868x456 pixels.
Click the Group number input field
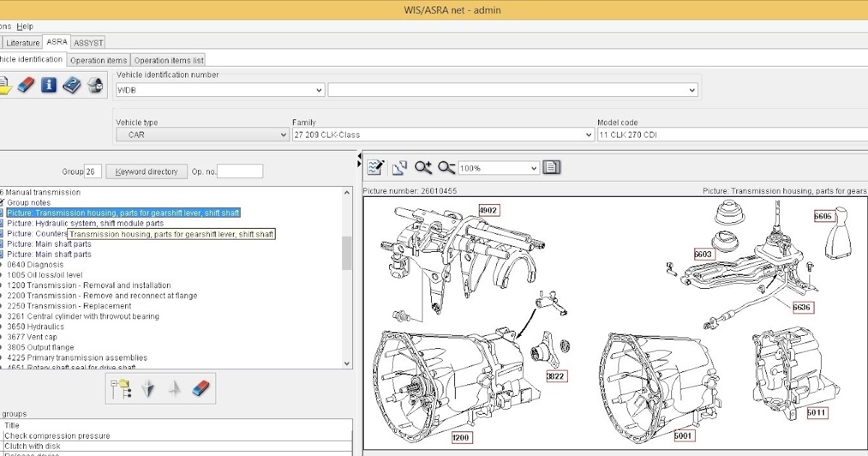click(x=93, y=172)
